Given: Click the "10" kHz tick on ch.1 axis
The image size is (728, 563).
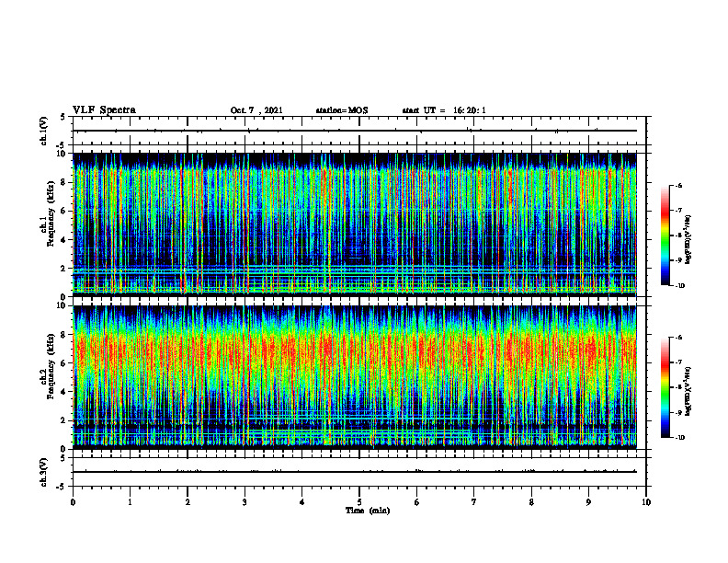Looking at the screenshot, I should click(63, 154).
